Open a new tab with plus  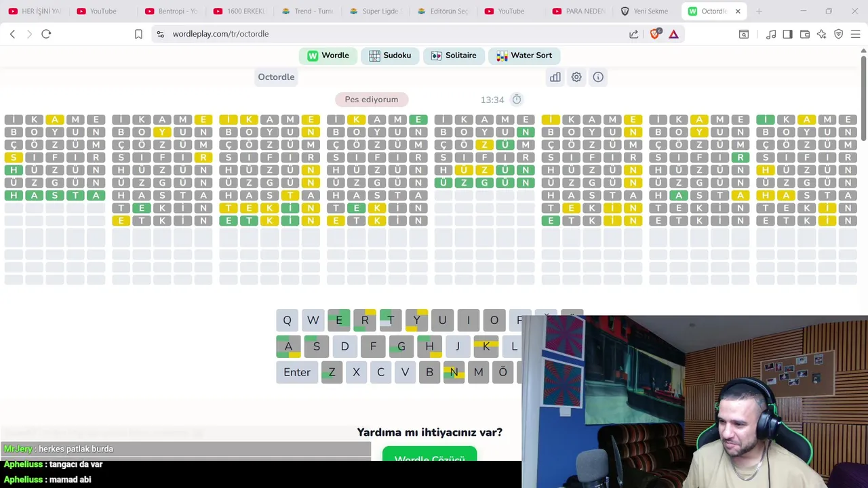(x=759, y=11)
